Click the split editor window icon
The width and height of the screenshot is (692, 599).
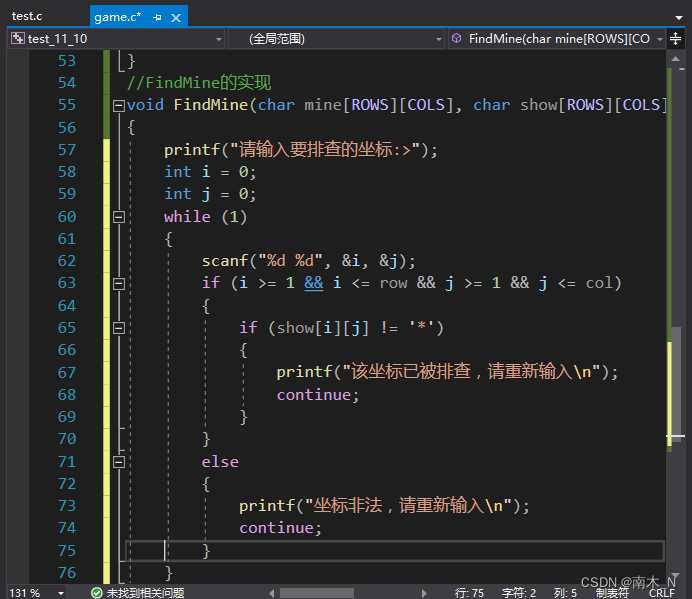coord(675,39)
